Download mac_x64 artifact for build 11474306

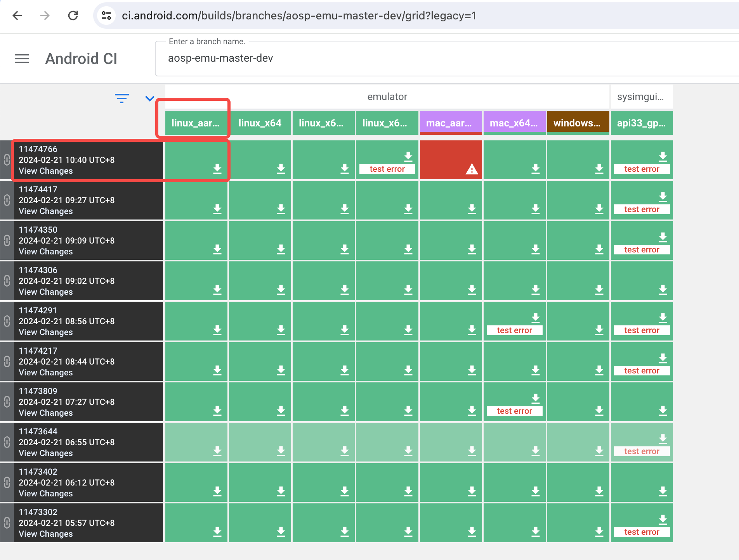(536, 289)
